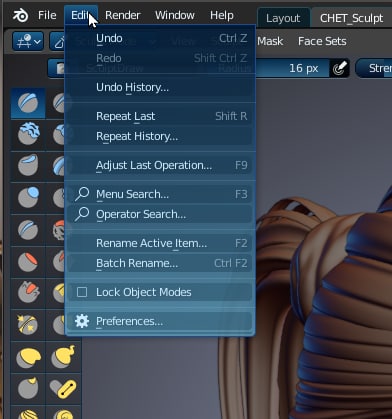The width and height of the screenshot is (392, 419).
Task: Open the File menu
Action: click(47, 15)
